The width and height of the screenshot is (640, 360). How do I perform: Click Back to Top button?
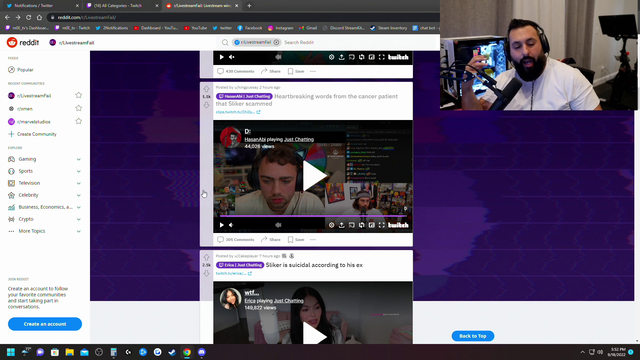click(x=473, y=336)
